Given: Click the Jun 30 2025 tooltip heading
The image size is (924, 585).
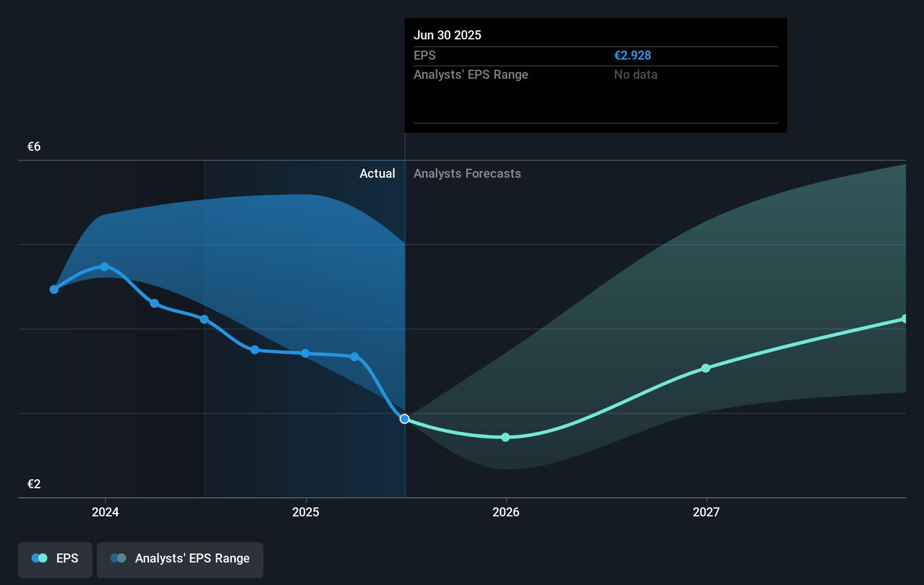Looking at the screenshot, I should (447, 35).
